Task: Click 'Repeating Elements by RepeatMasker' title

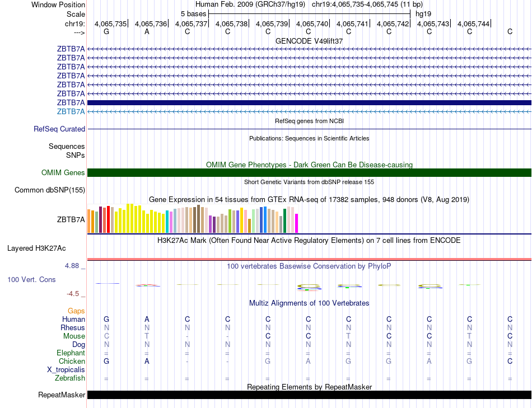Action: (310, 387)
